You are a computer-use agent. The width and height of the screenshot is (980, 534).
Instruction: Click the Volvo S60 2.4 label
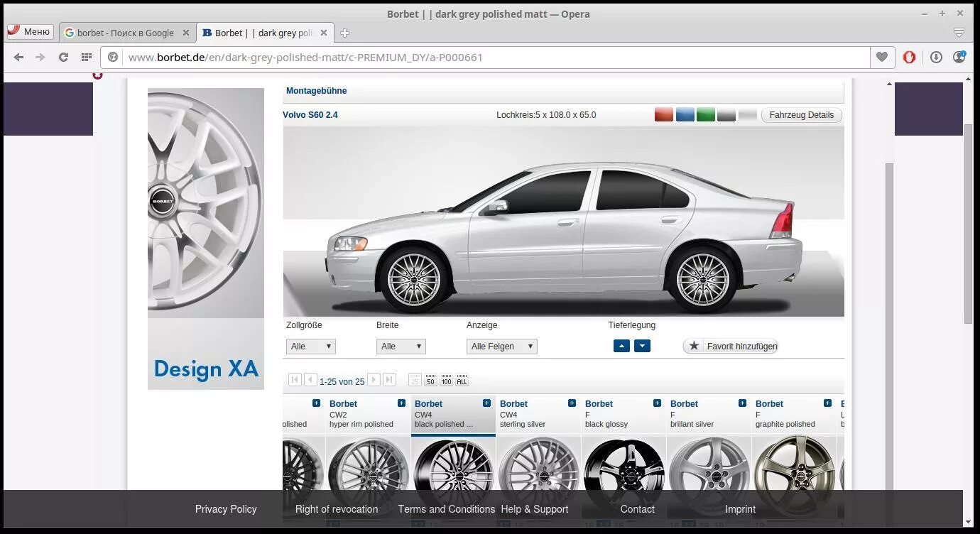tap(310, 115)
